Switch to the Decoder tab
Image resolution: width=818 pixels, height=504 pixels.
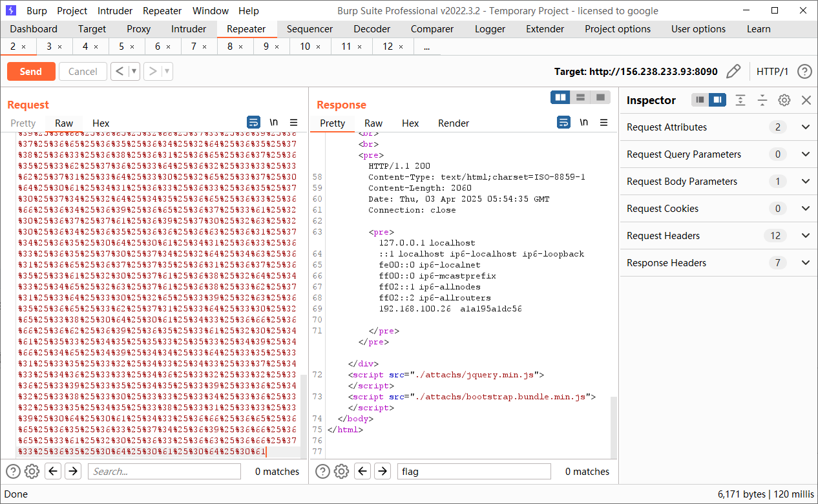tap(372, 29)
